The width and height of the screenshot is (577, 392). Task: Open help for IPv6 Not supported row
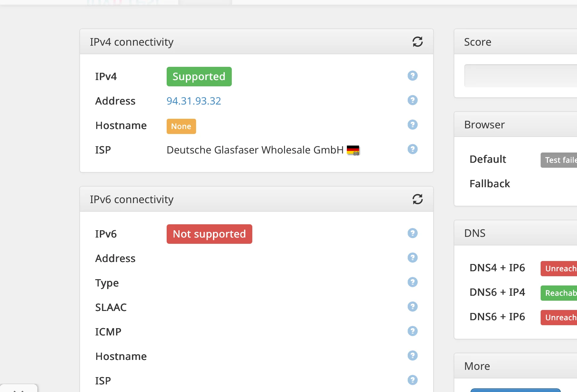coord(412,233)
